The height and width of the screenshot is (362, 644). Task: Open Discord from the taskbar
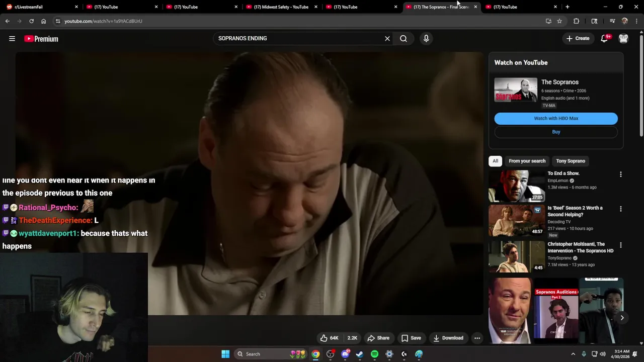coord(345,354)
